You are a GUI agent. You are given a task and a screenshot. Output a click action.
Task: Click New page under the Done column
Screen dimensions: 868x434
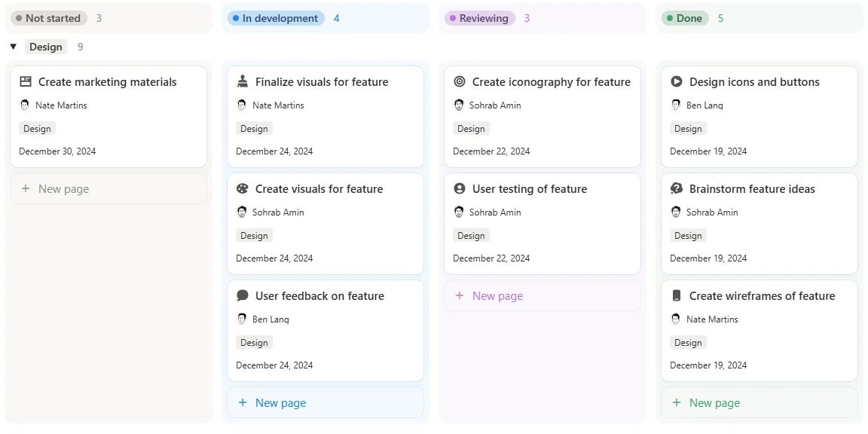click(x=714, y=402)
